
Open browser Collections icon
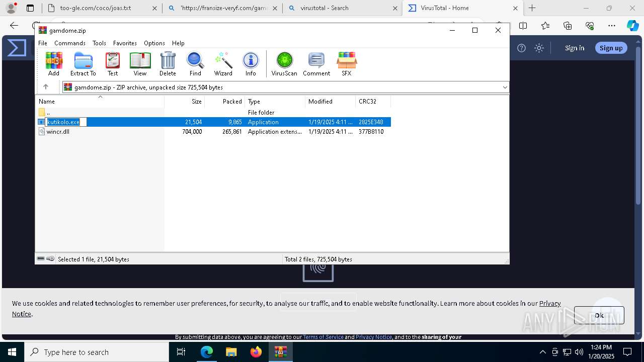click(x=568, y=26)
